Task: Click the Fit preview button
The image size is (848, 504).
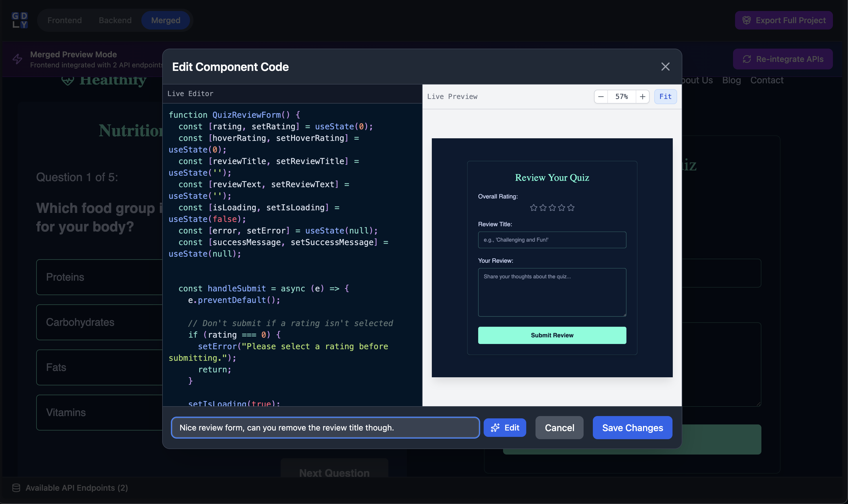Action: [665, 97]
